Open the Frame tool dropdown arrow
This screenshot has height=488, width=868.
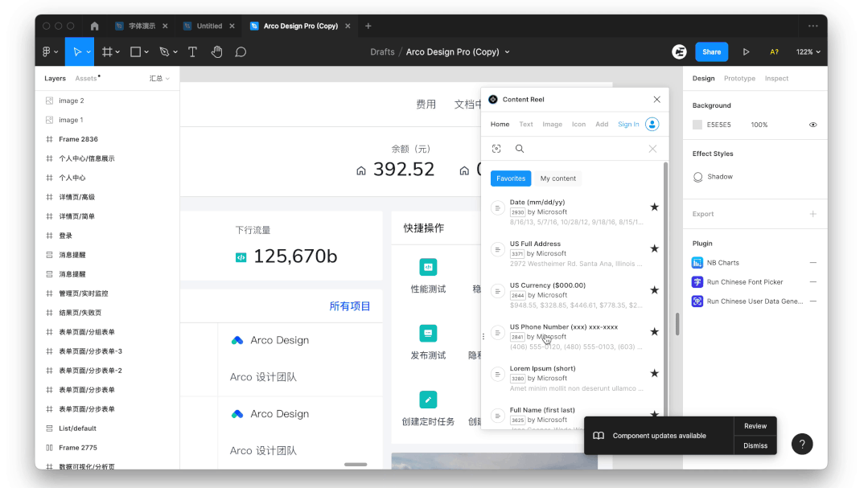(118, 52)
